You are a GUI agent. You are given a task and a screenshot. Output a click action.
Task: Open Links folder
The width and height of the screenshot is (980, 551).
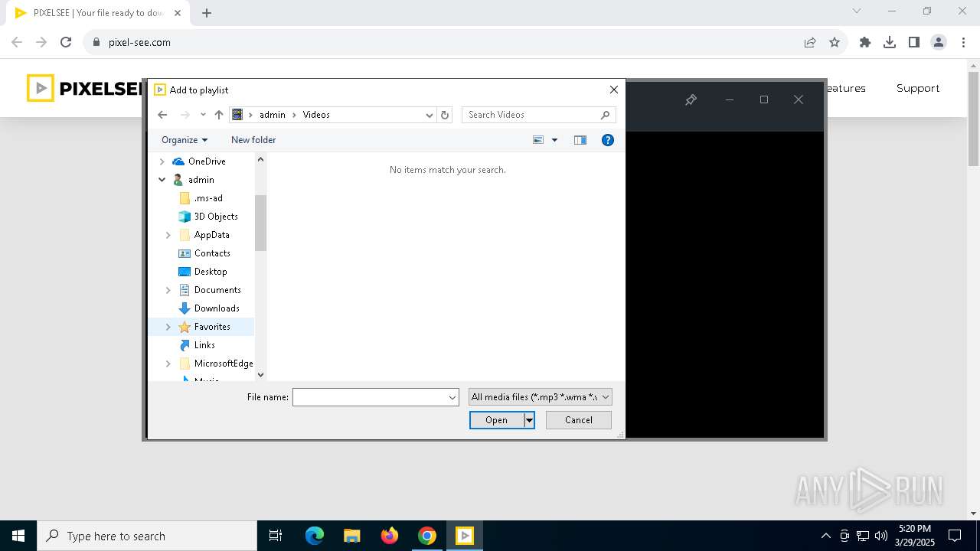click(204, 345)
